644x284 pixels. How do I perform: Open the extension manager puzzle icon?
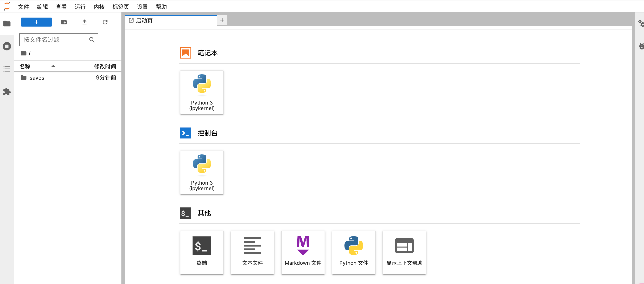click(x=7, y=92)
